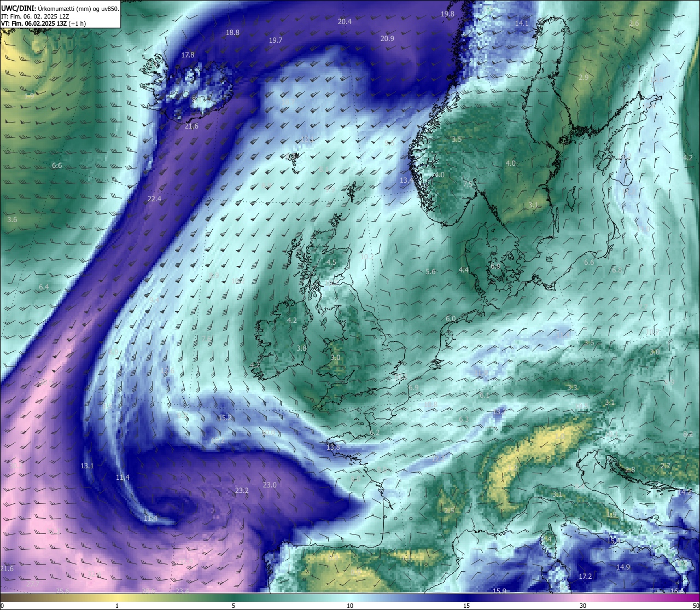Click the 14.9 value label
The image size is (700, 610).
tap(623, 567)
